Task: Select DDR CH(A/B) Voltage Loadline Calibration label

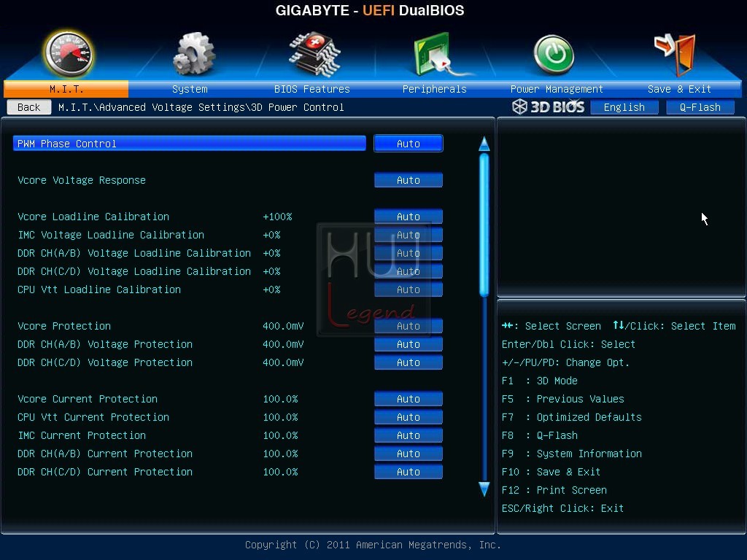Action: pyautogui.click(x=134, y=253)
